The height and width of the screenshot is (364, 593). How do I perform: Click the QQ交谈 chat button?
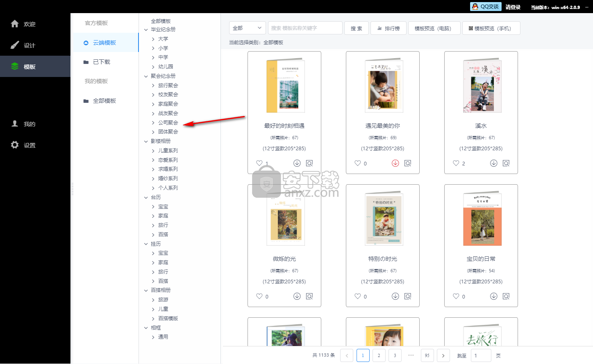coord(485,7)
